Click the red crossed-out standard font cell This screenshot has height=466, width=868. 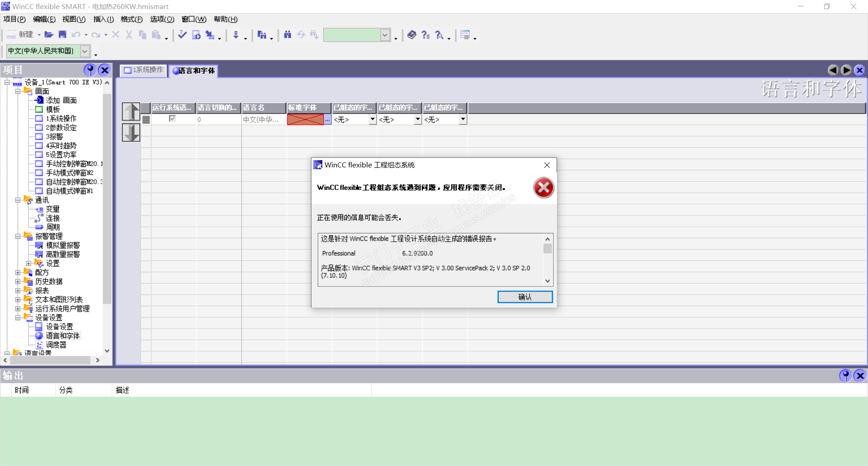click(x=305, y=119)
